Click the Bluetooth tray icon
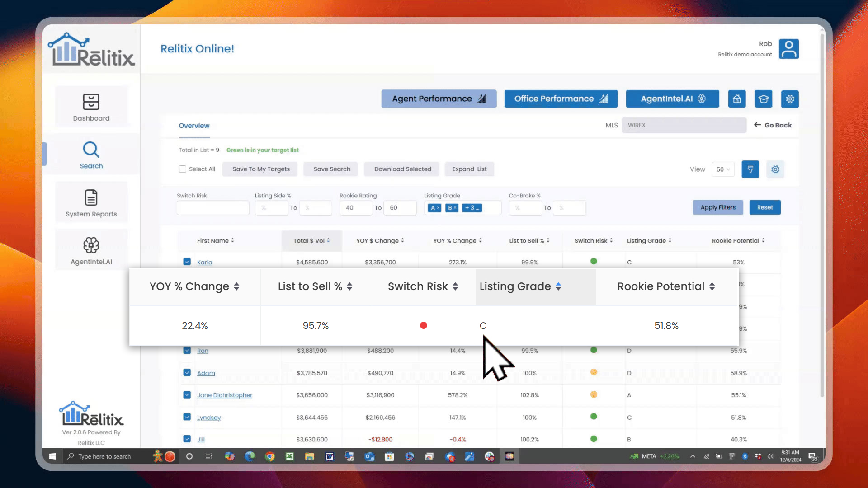The image size is (868, 488). pos(745,456)
